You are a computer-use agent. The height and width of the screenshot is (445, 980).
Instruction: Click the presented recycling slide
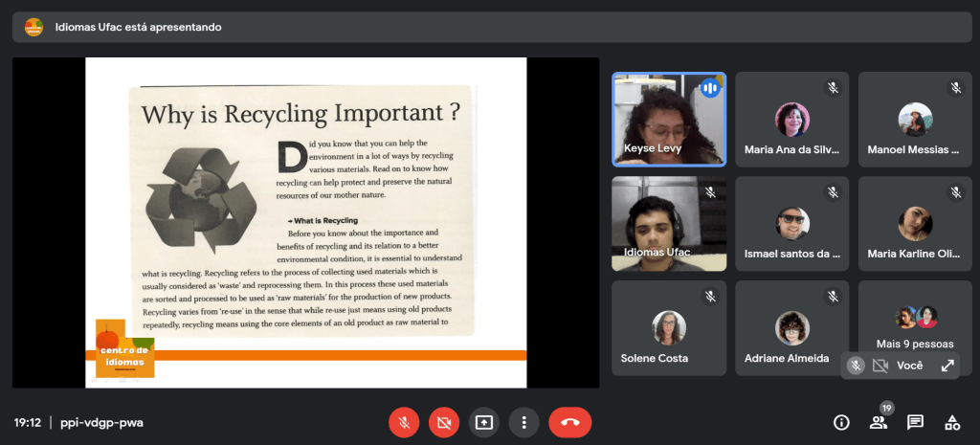[x=305, y=222]
